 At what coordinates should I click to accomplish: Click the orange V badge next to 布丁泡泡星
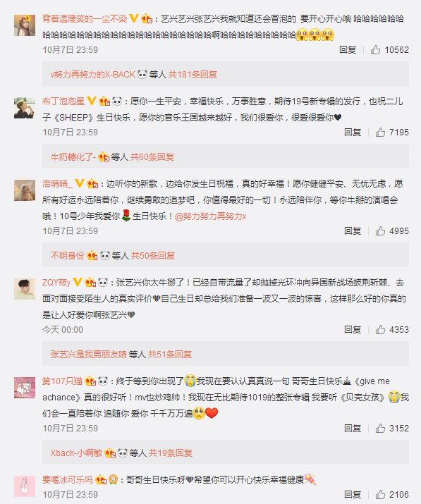pos(92,101)
